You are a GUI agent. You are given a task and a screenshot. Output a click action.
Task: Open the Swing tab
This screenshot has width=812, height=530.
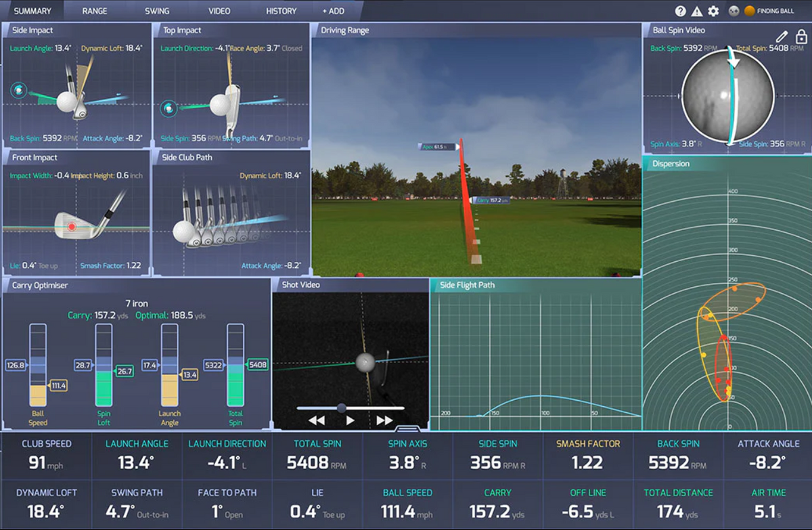[157, 12]
